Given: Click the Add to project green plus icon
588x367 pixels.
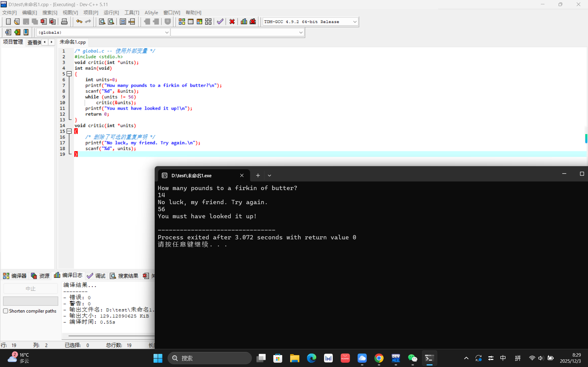Looking at the screenshot, I should click(17, 32).
